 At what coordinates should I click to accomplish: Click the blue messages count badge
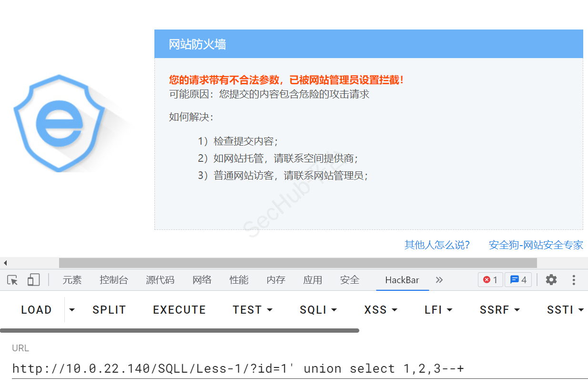518,280
